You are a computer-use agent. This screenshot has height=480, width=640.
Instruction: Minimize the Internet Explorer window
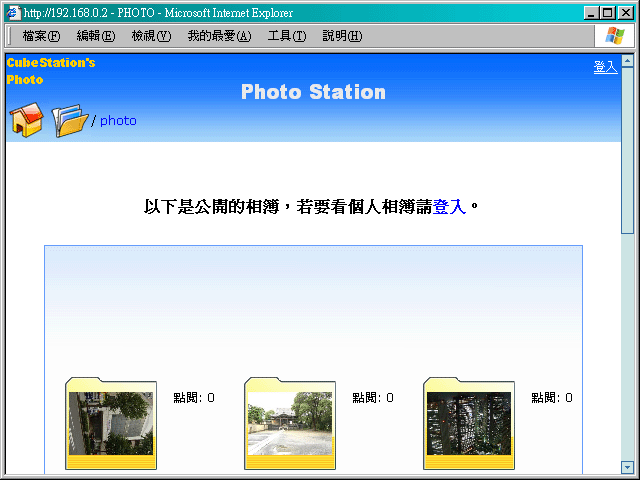591,13
